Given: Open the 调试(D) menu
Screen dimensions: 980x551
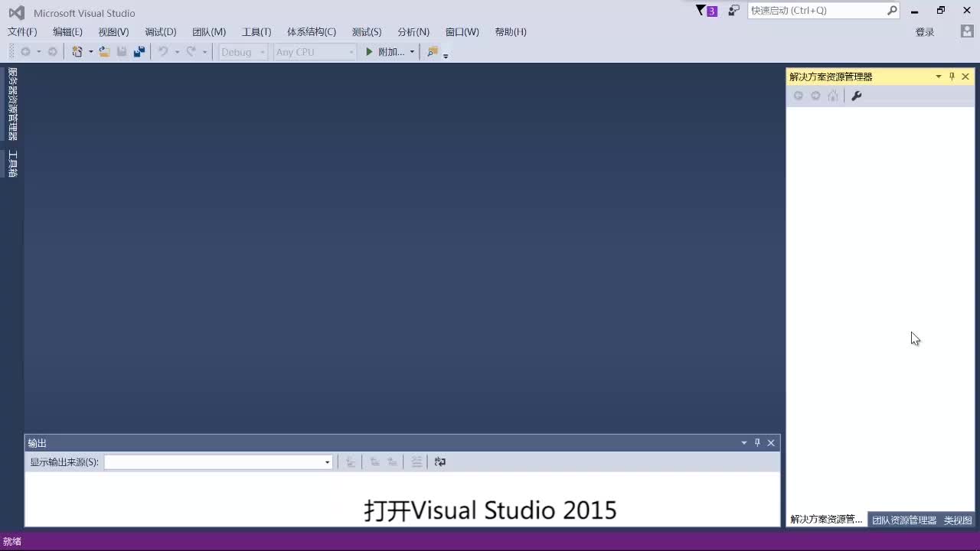Looking at the screenshot, I should [x=161, y=31].
